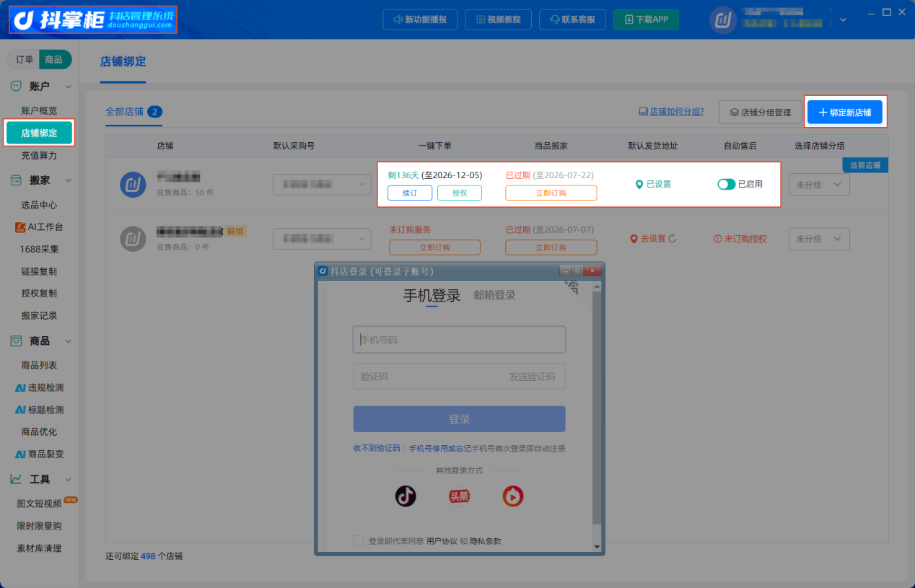Open 商品裂变 AI tool

[x=39, y=454]
